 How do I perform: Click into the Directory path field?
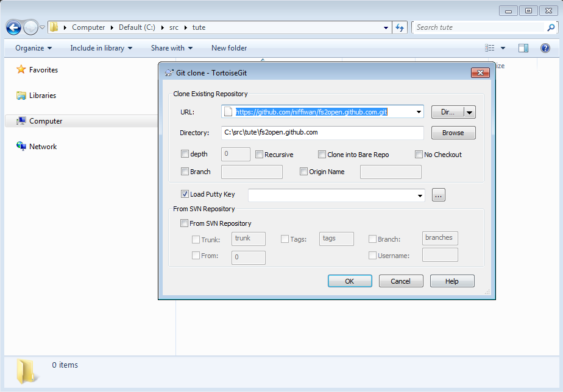322,133
